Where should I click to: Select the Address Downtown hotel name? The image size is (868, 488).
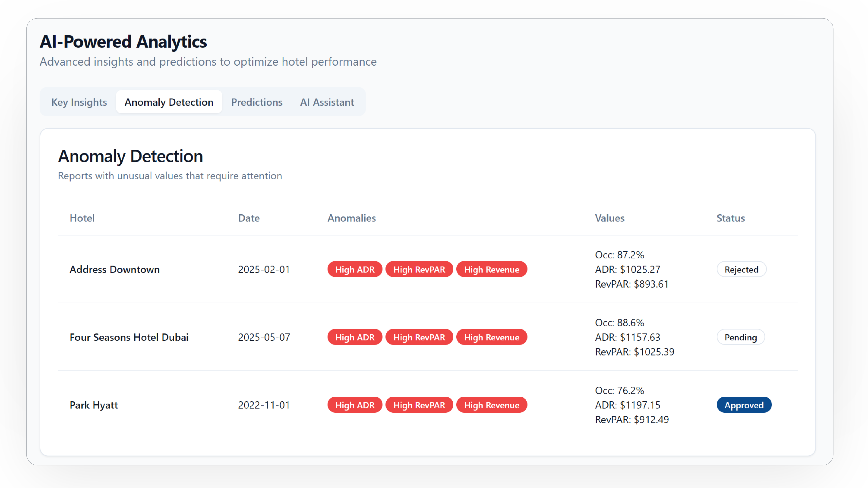point(115,270)
